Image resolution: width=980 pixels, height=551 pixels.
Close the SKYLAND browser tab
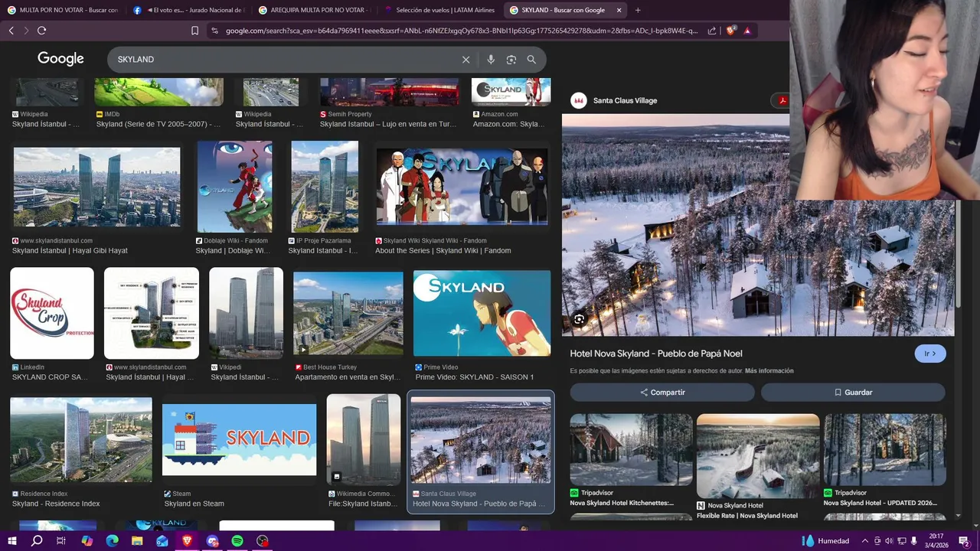(x=619, y=10)
